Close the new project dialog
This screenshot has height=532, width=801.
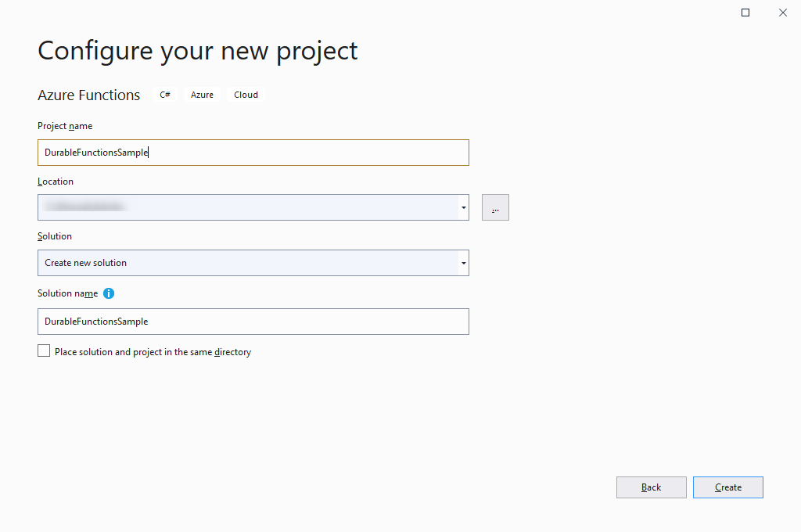pyautogui.click(x=783, y=13)
